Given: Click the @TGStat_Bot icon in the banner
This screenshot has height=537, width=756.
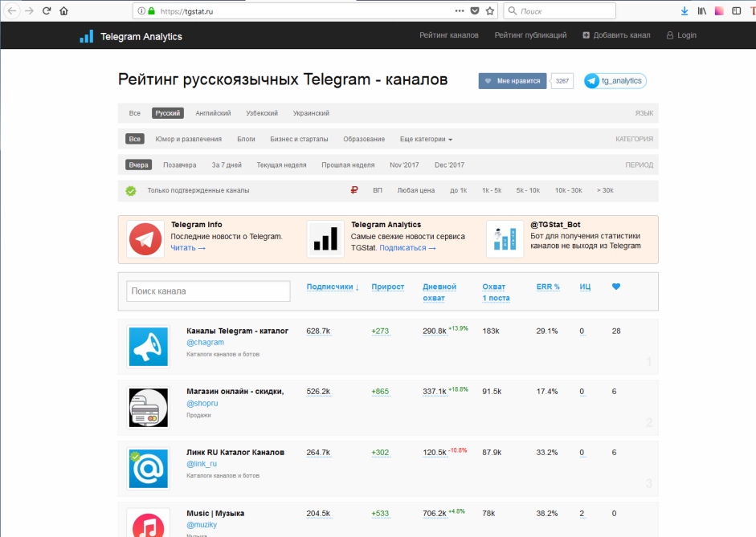Looking at the screenshot, I should click(x=505, y=238).
